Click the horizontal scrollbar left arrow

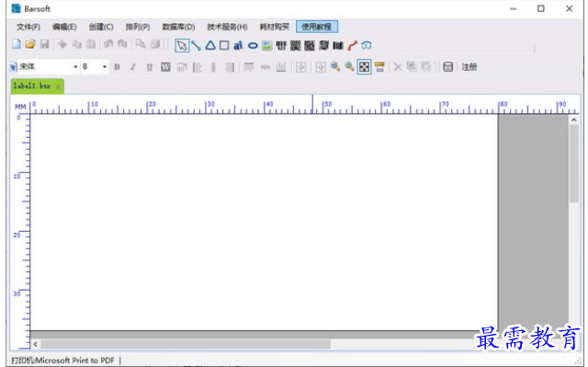click(35, 344)
